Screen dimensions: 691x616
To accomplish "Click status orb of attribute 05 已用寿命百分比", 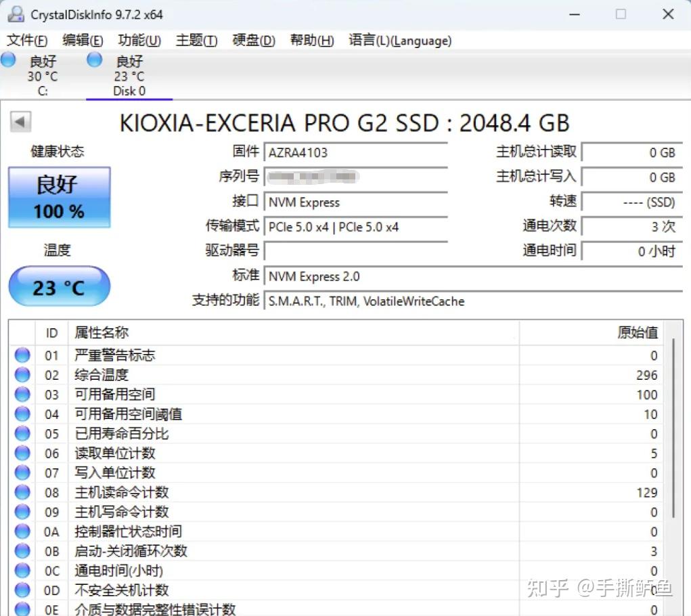I will tap(22, 433).
